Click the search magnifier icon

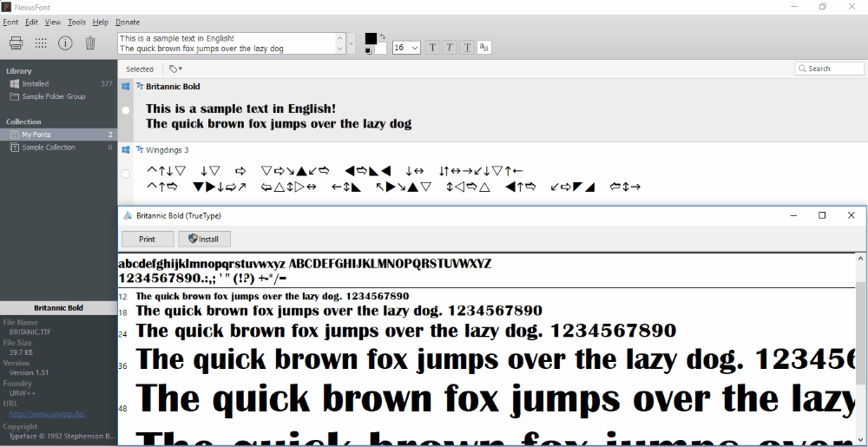[x=802, y=69]
